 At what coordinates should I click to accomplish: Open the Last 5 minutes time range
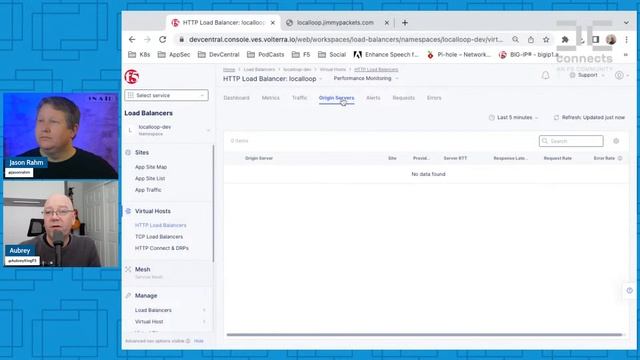click(x=514, y=118)
